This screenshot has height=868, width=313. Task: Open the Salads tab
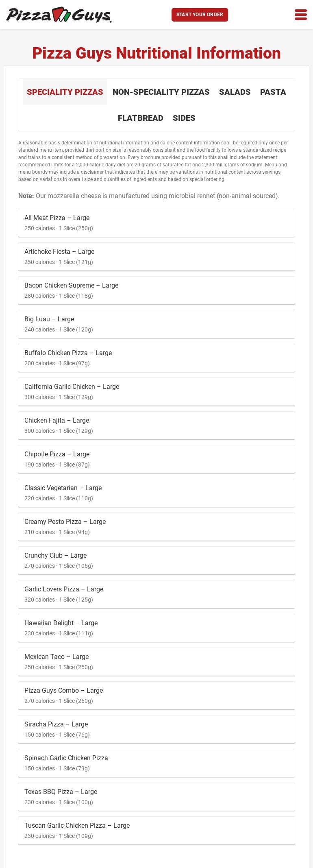pyautogui.click(x=235, y=92)
